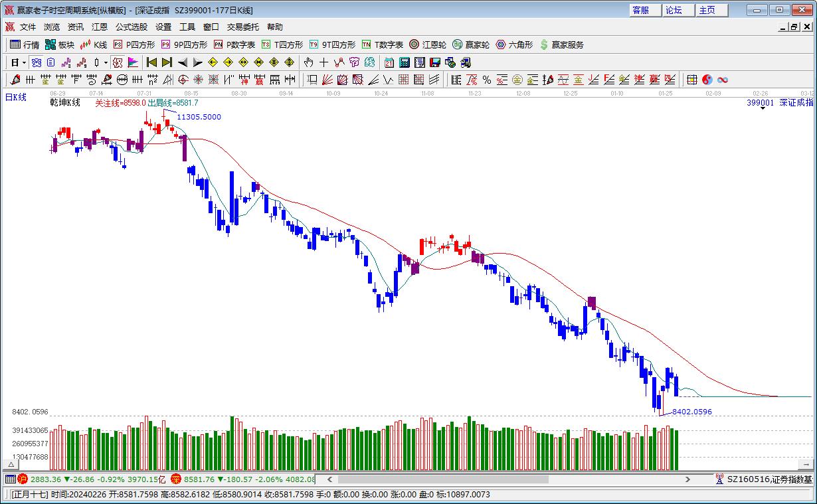
Task: Open the 浏览 menu
Action: click(52, 27)
